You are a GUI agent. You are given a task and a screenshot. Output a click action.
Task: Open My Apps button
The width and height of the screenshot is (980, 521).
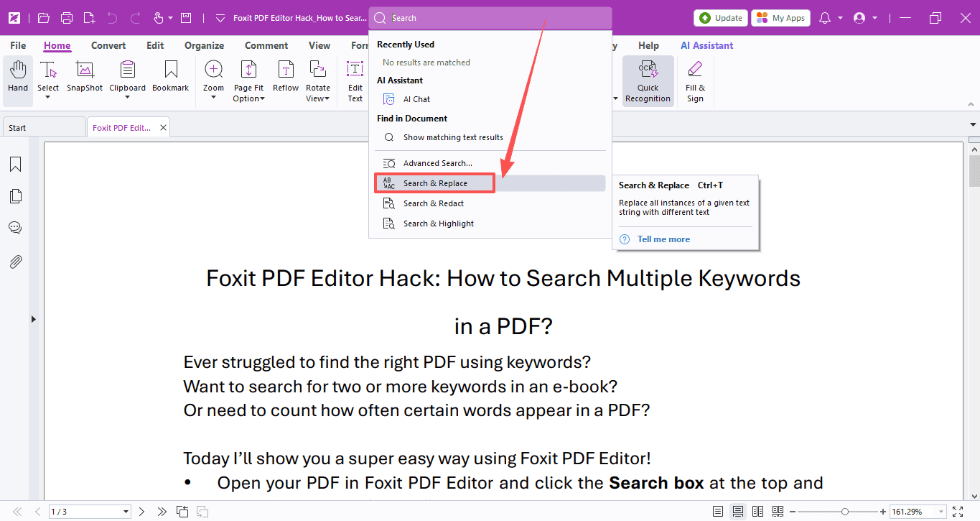780,18
